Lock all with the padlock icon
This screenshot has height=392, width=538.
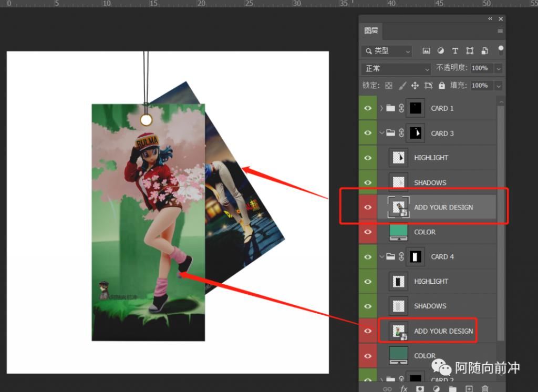[x=441, y=86]
